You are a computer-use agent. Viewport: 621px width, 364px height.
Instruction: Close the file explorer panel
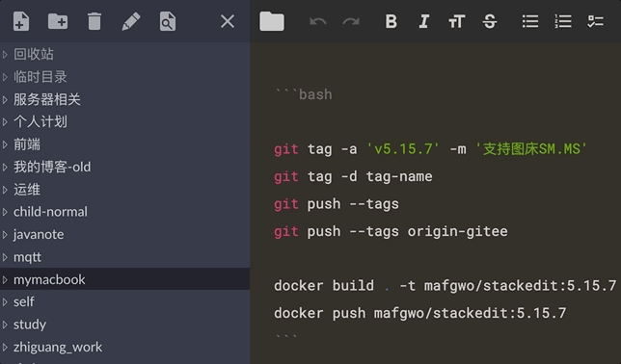tap(228, 21)
